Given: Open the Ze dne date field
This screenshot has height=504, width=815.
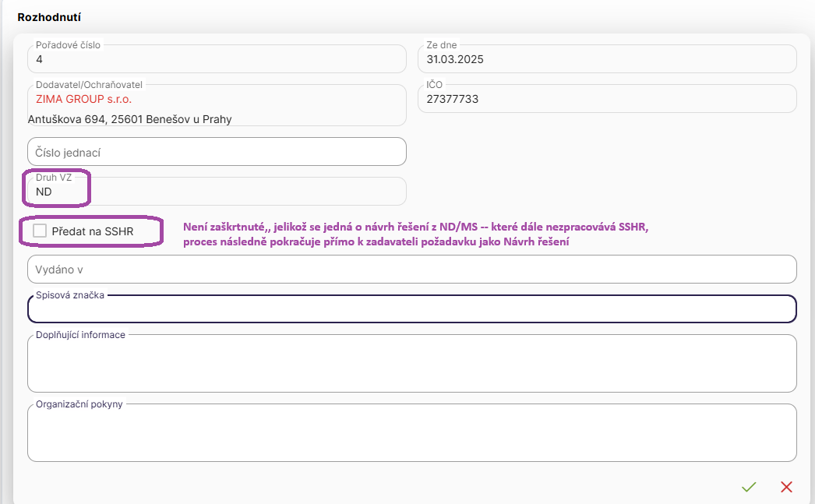Looking at the screenshot, I should click(607, 59).
